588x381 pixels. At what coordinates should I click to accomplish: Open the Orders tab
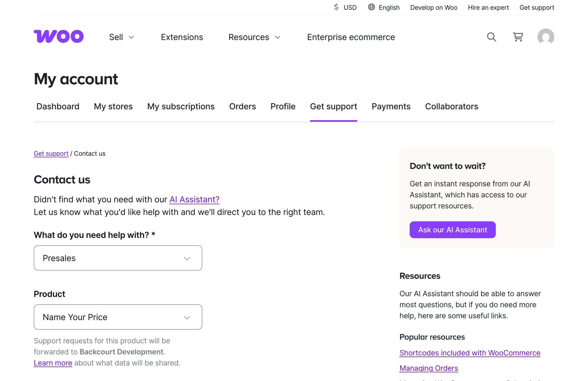coord(242,106)
